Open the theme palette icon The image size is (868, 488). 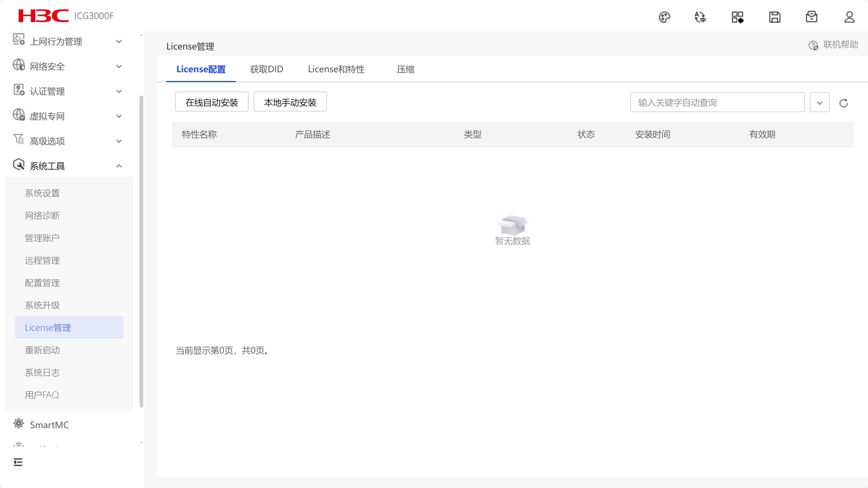(x=665, y=17)
